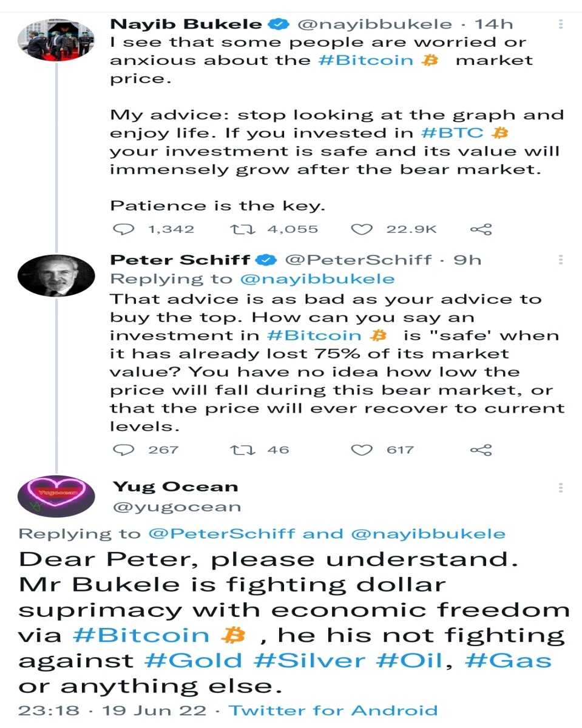Like Nayib Bukele's tweet with 22.9K likes
Viewport: 582px width, 728px height.
362,229
